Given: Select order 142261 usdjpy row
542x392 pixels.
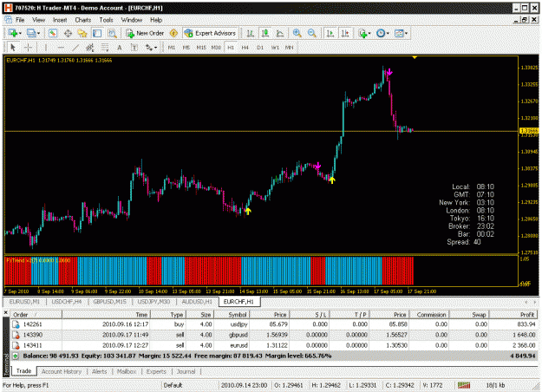Looking at the screenshot, I should pyautogui.click(x=274, y=324).
